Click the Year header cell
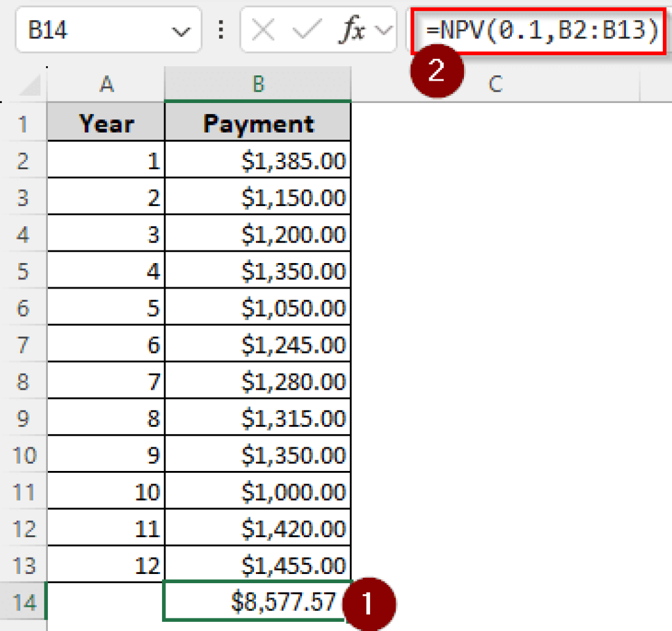Image resolution: width=672 pixels, height=631 pixels. [x=106, y=123]
